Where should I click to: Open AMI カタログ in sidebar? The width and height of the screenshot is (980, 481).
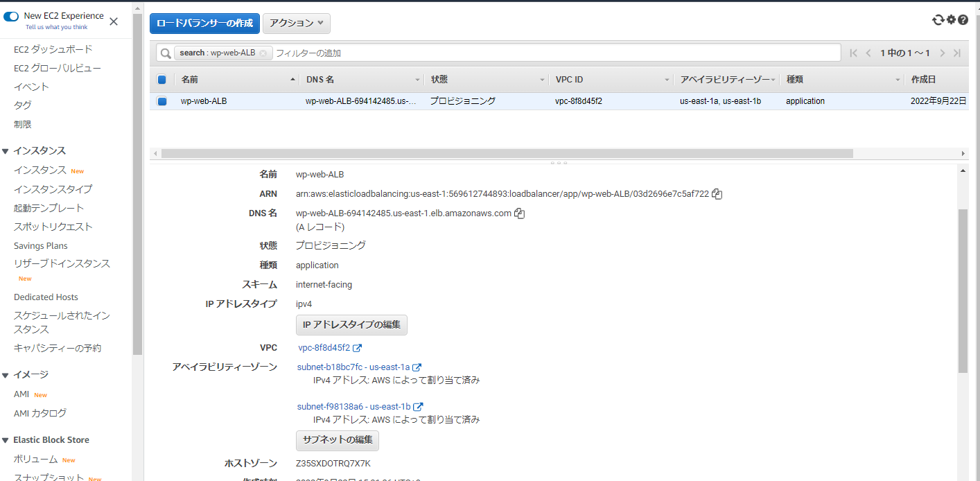pyautogui.click(x=40, y=413)
